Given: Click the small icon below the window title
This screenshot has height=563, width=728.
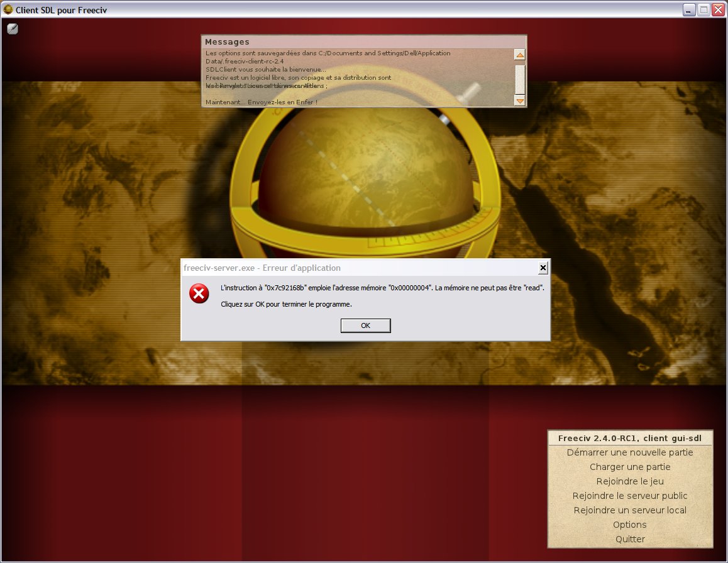Looking at the screenshot, I should point(13,29).
